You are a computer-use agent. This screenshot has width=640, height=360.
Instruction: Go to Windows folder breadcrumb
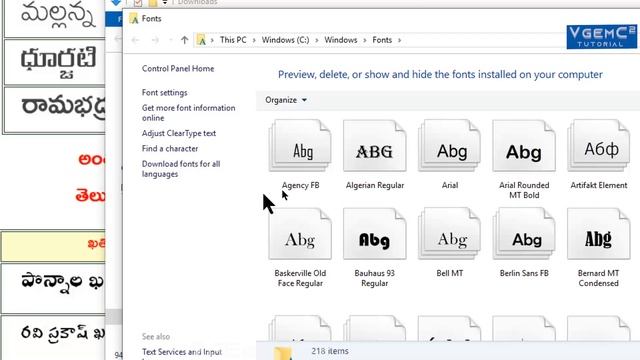[x=341, y=40]
